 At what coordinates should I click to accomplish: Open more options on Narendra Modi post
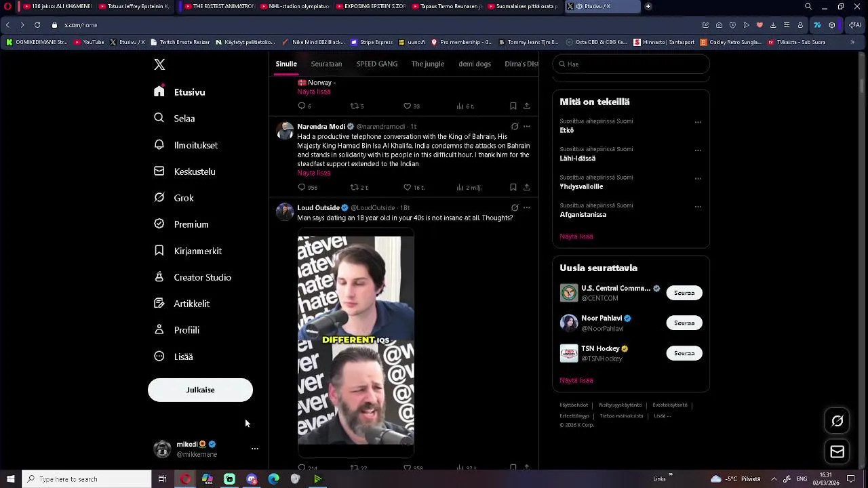tap(527, 127)
